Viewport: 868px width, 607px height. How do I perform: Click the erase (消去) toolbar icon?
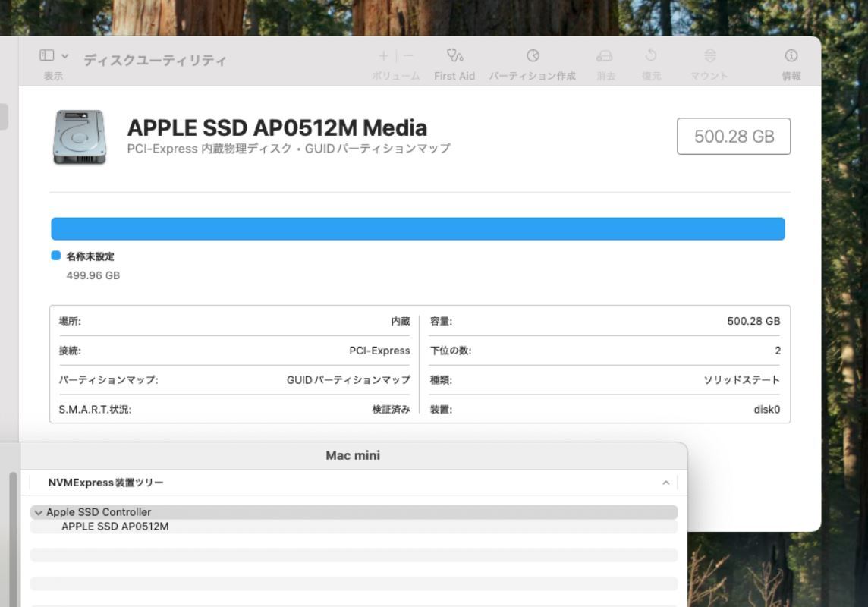coord(605,55)
